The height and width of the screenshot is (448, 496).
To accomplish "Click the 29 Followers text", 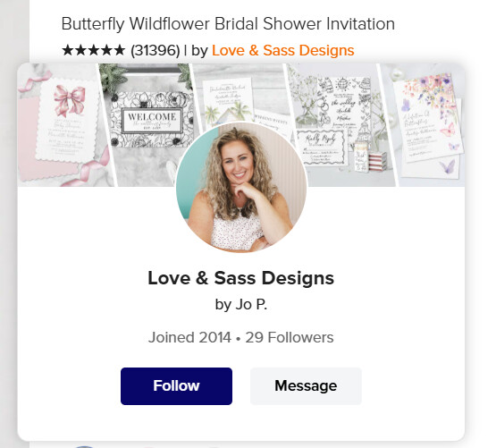I will [290, 337].
